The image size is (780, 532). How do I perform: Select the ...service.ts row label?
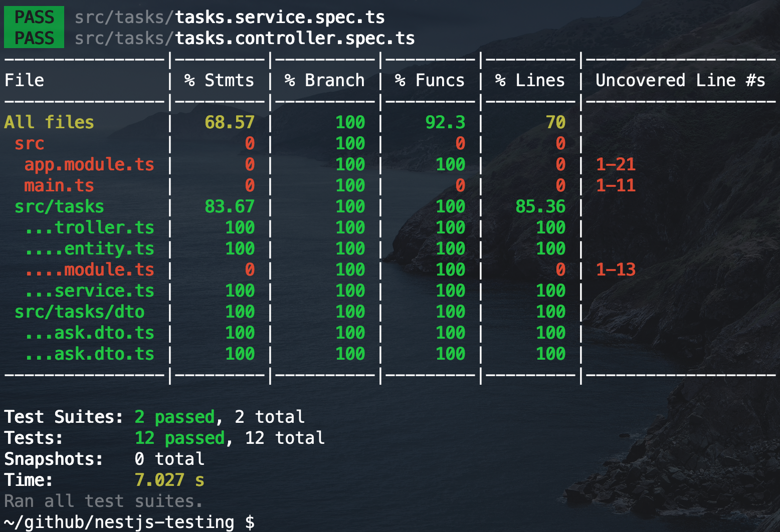tap(89, 291)
